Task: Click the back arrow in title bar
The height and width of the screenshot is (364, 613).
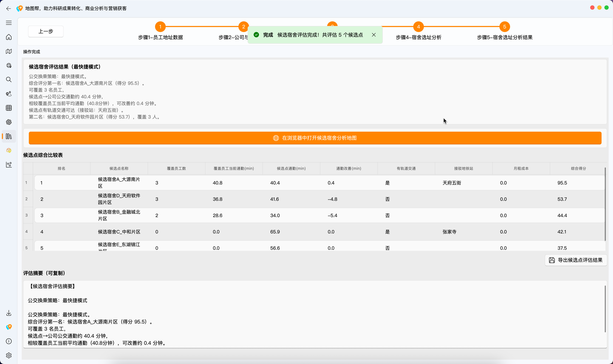Action: (x=9, y=9)
